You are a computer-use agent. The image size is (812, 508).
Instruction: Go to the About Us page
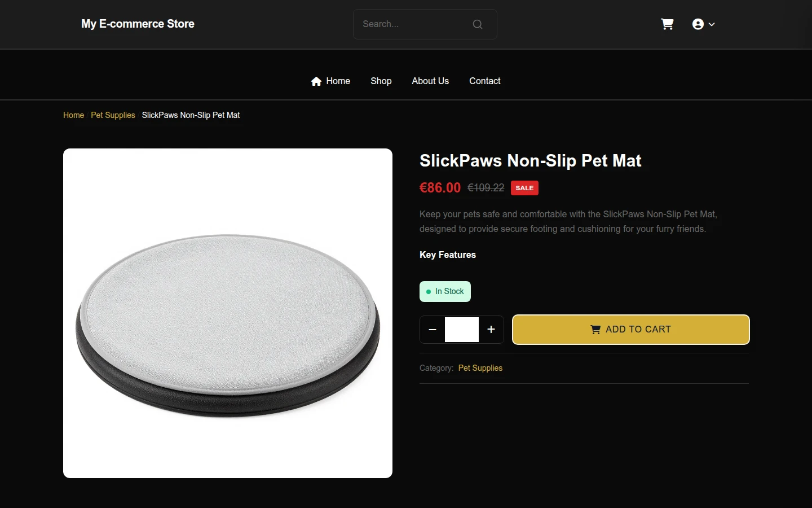tap(430, 81)
